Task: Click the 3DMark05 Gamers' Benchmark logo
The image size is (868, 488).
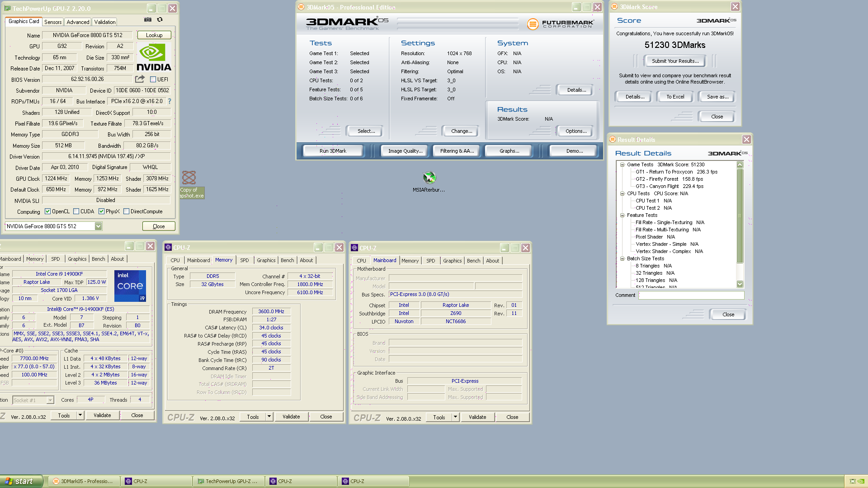Action: click(x=347, y=23)
